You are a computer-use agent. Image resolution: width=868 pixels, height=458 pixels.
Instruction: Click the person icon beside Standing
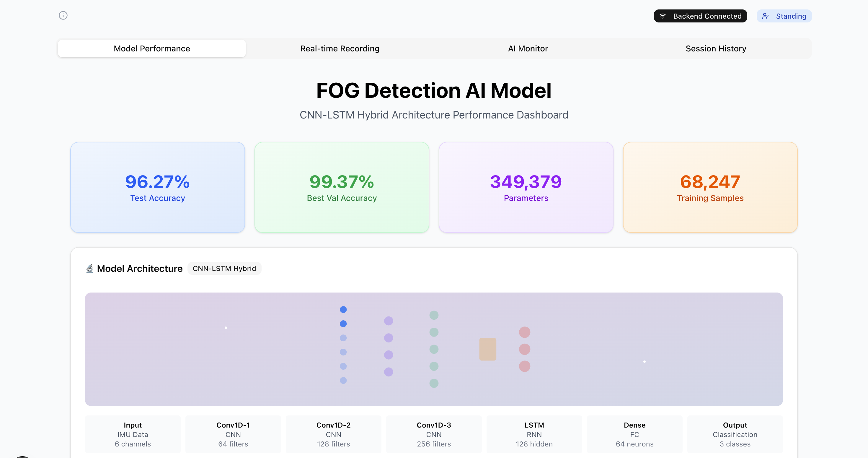[x=765, y=16]
